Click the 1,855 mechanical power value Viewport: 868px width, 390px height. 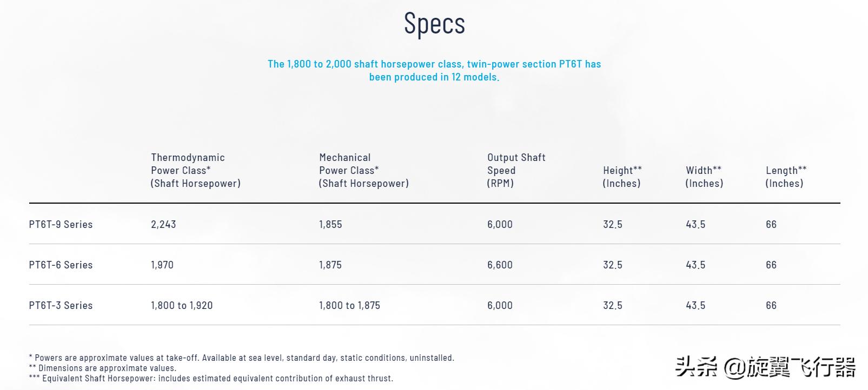tap(330, 224)
